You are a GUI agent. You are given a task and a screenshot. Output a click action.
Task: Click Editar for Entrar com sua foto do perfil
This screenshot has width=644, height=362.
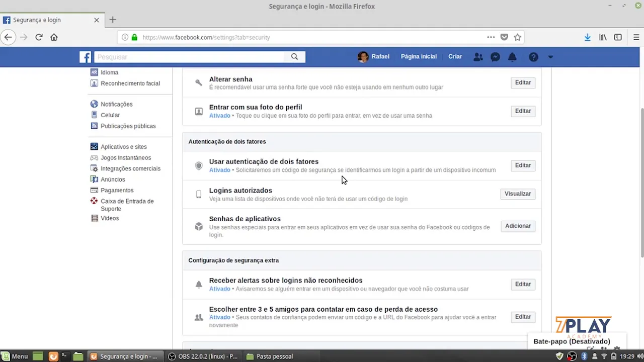tap(523, 111)
